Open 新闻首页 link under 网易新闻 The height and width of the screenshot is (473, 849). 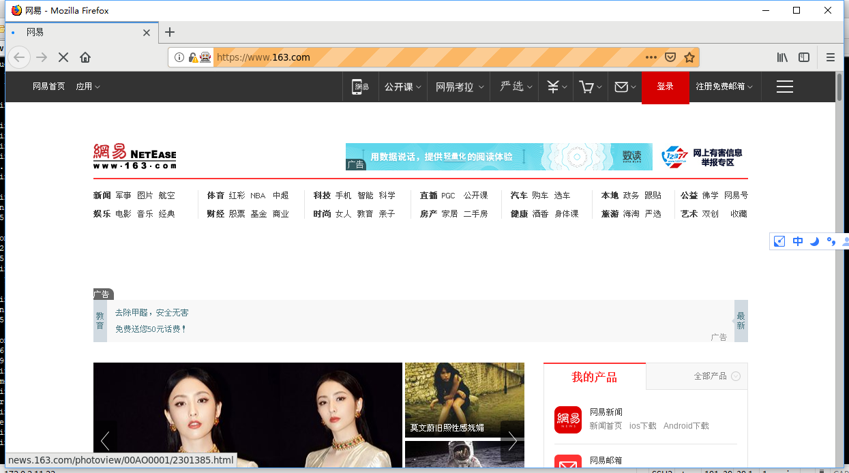tap(606, 426)
